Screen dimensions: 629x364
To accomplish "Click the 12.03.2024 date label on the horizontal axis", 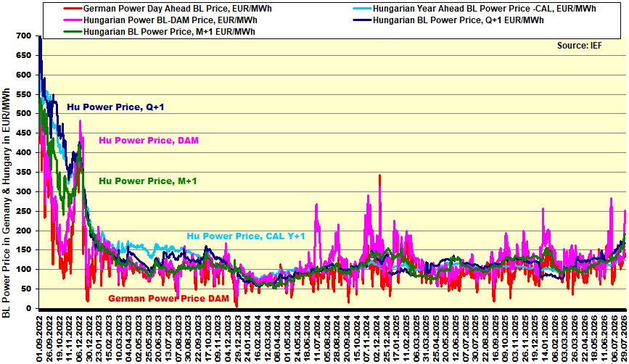I will pos(268,339).
